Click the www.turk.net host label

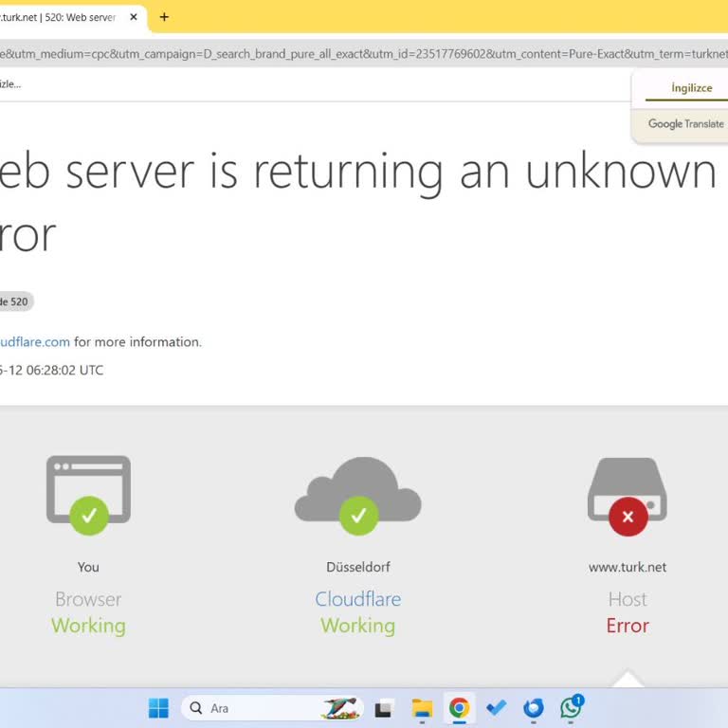628,567
